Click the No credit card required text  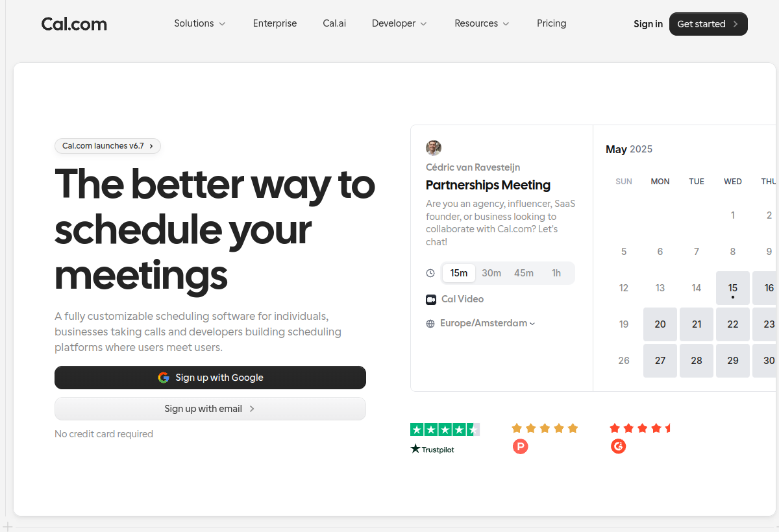click(x=104, y=434)
